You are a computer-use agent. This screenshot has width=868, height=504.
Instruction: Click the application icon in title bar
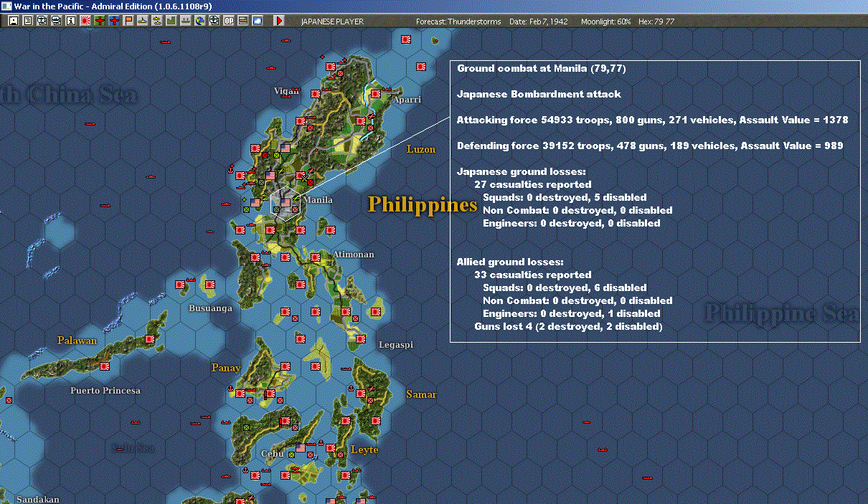(x=6, y=6)
